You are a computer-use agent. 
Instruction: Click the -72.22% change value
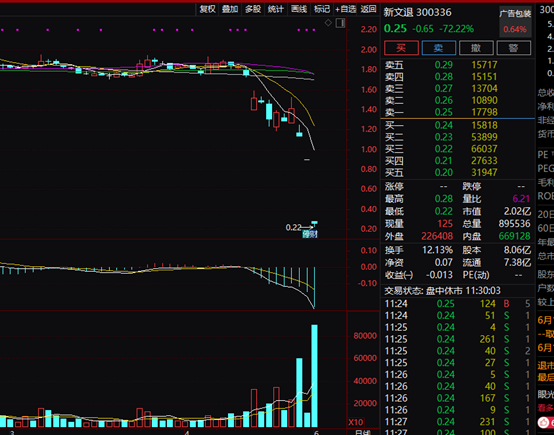coord(456,29)
